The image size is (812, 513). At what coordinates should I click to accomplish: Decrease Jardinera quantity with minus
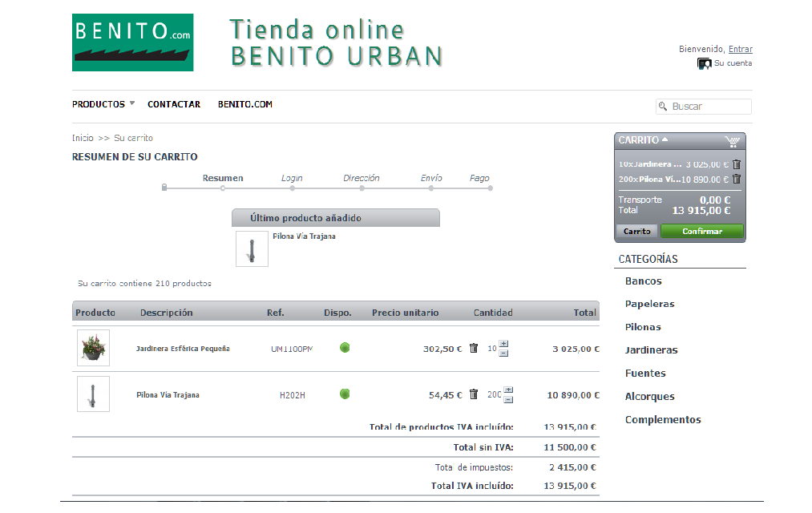[x=504, y=353]
